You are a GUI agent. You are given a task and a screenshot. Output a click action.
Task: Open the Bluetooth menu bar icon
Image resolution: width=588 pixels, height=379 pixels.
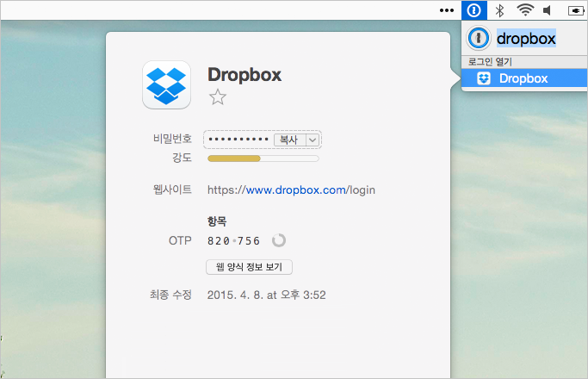[x=499, y=10]
